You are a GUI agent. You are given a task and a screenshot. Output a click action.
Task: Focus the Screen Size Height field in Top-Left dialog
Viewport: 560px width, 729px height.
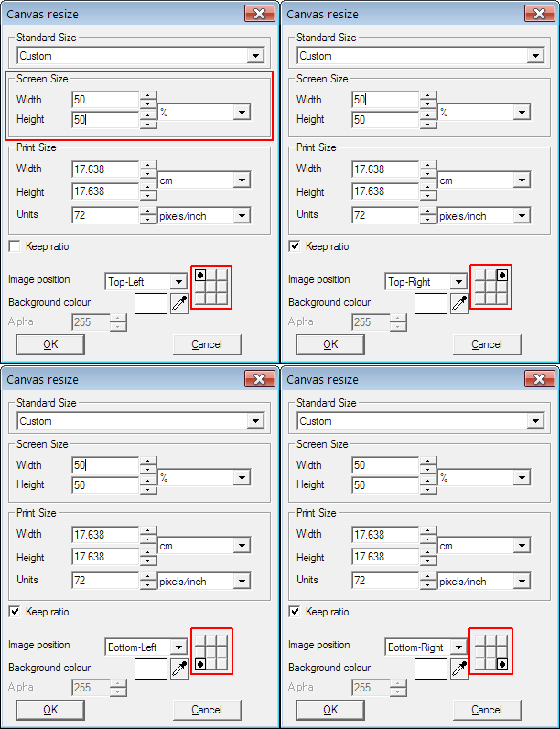pos(105,119)
